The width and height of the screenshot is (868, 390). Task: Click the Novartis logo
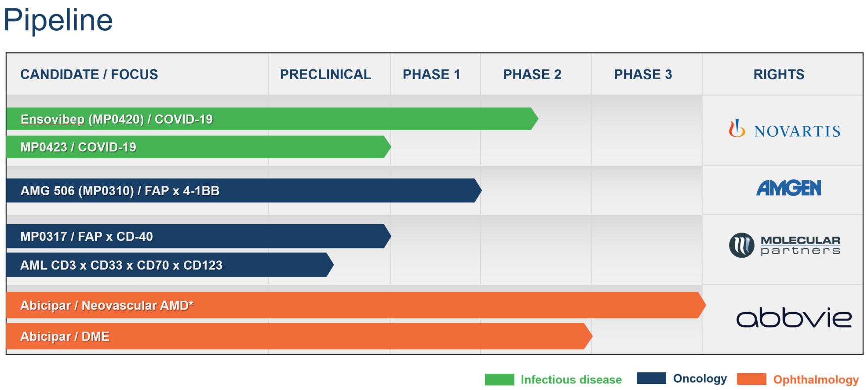784,130
